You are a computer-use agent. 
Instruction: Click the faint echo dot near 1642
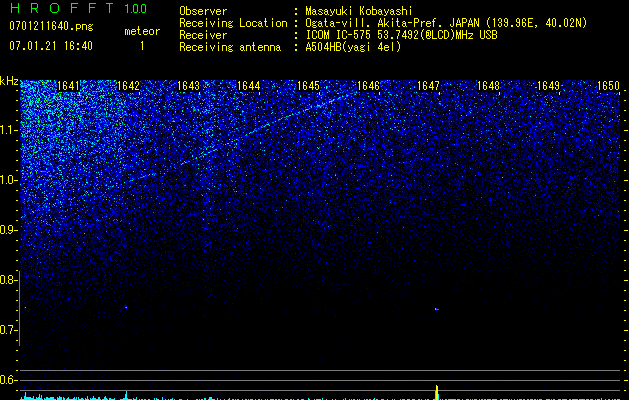[x=126, y=307]
